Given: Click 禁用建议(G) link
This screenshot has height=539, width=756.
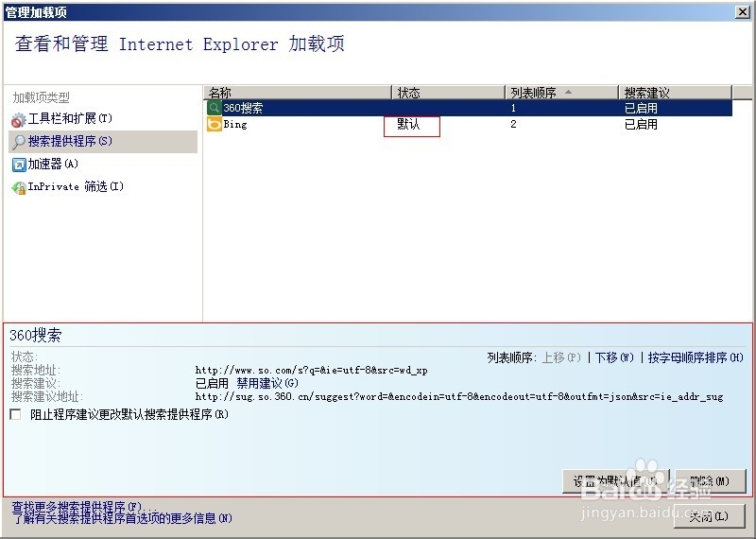Looking at the screenshot, I should [x=267, y=383].
